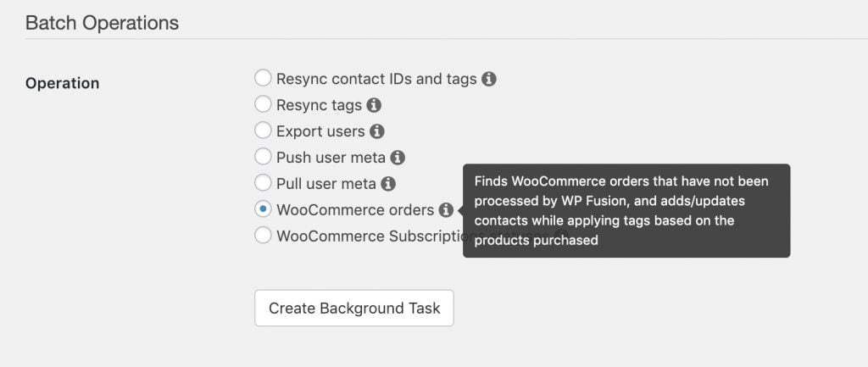
Task: Click the Export users label text
Action: pos(320,131)
